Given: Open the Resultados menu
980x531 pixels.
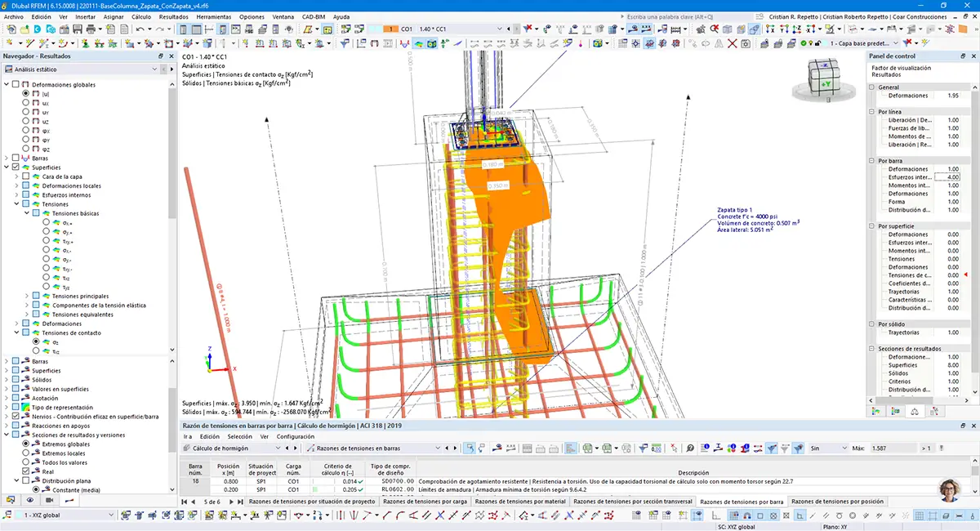Looking at the screenshot, I should coord(173,16).
